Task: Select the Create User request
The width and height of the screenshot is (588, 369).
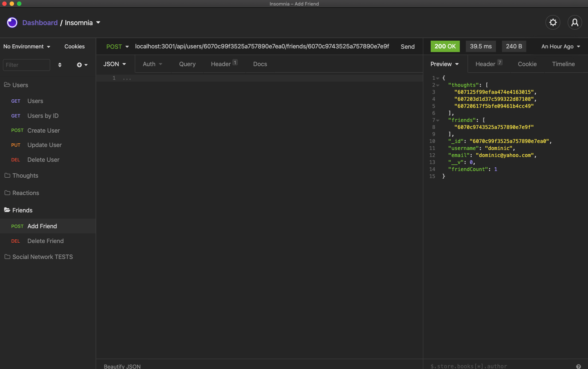Action: click(x=48, y=130)
